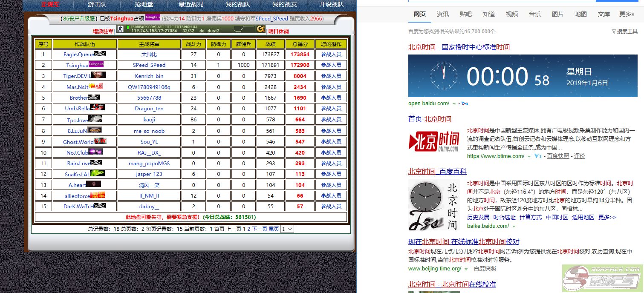The height and width of the screenshot is (293, 644).
Task: Click the server activity sparkline graph in the banner
Action: point(242,29)
